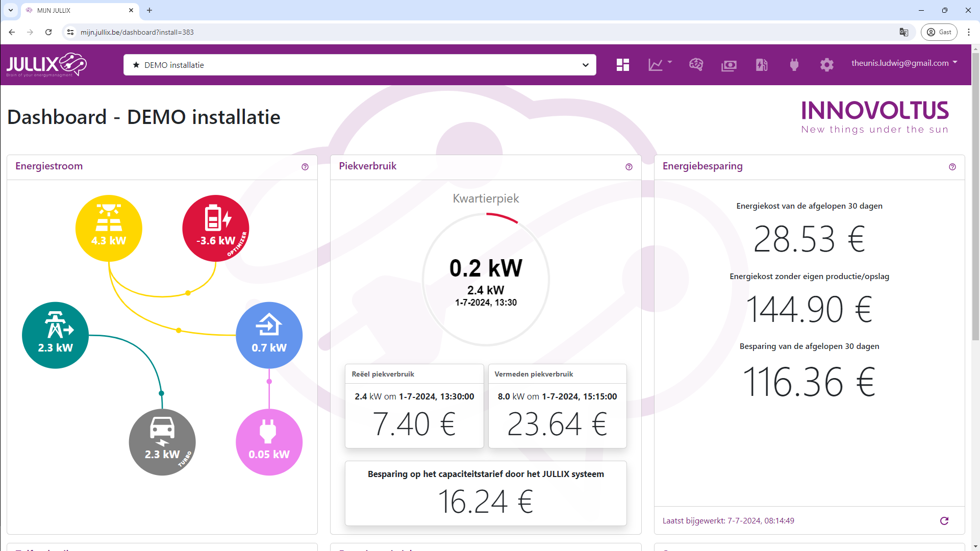Click the scrollbar down arrow
Screen dimensions: 980x551
975,547
